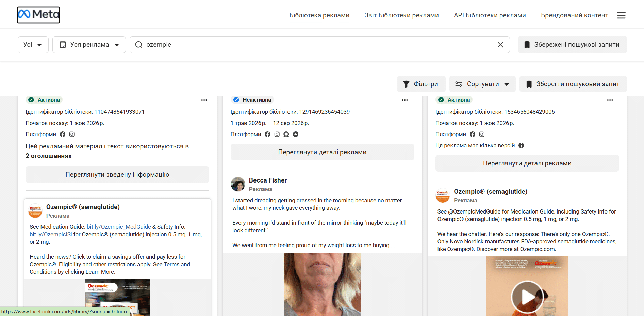Open API Бібліотеки реклами tab

tap(490, 15)
